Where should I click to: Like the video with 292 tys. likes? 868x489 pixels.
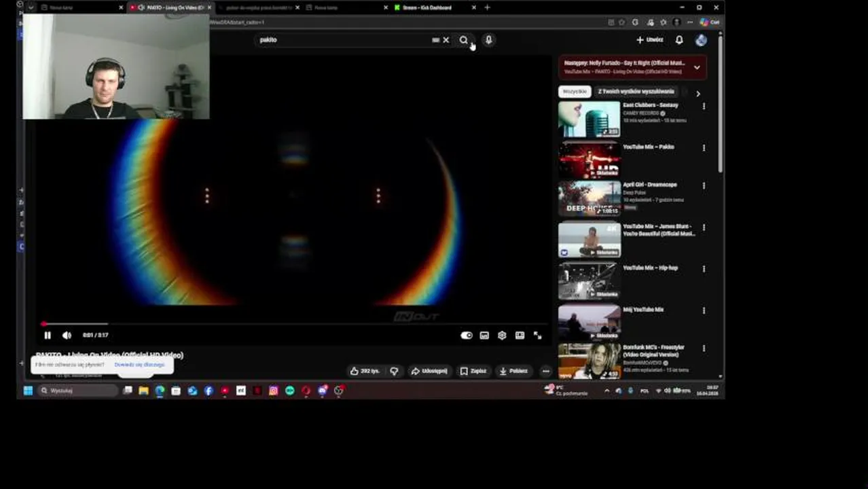pyautogui.click(x=364, y=372)
